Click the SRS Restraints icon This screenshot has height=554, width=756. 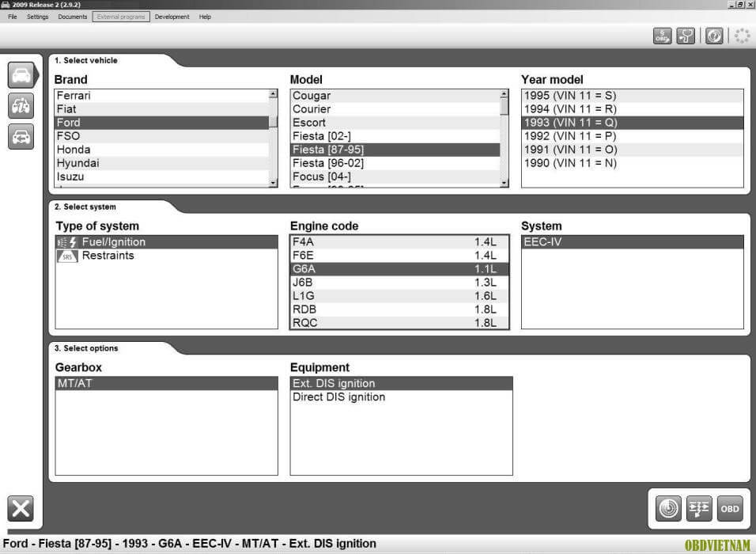click(67, 256)
